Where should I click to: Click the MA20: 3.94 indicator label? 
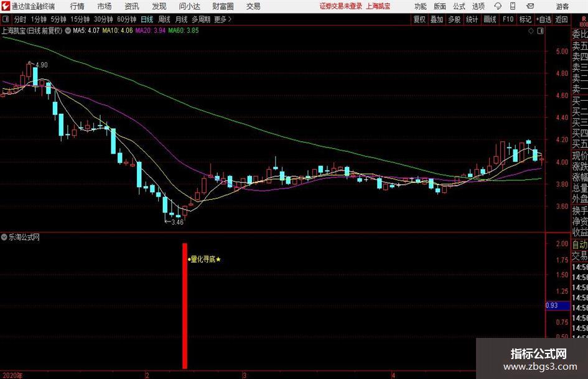[x=151, y=30]
